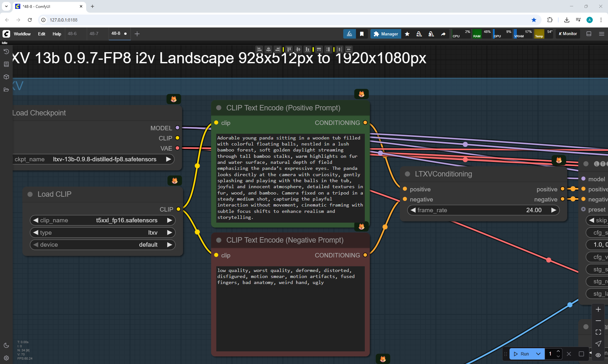This screenshot has height=364, width=608.
Task: Click the share arrow icon
Action: pyautogui.click(x=443, y=34)
